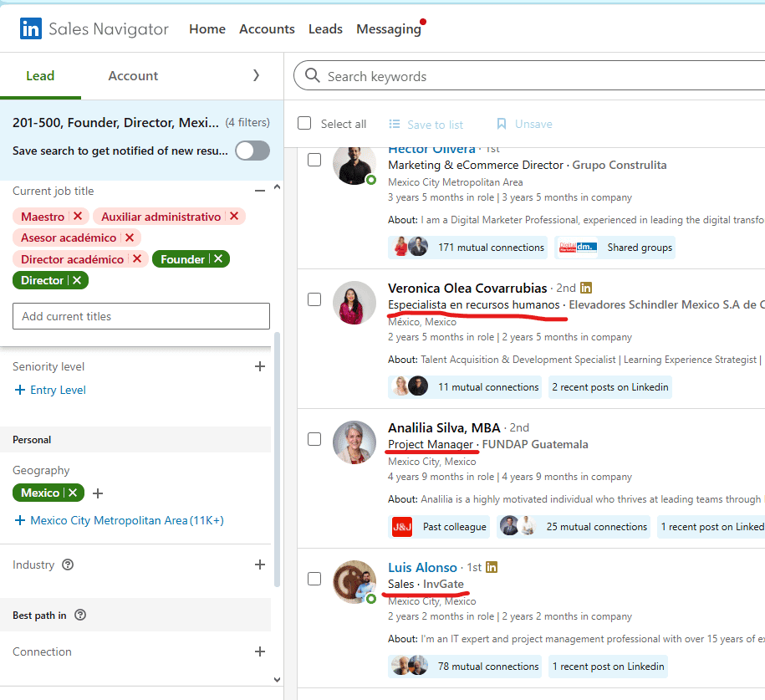Click the search magnifier icon
This screenshot has width=765, height=700.
[312, 75]
